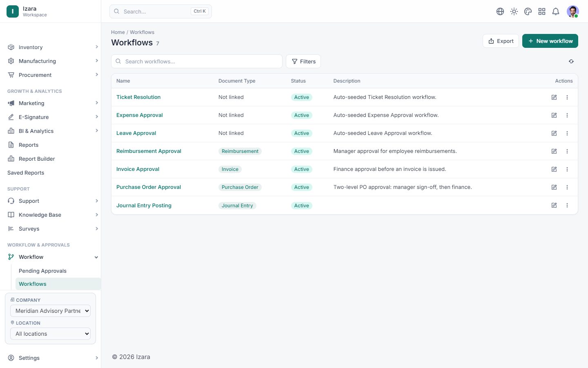
Task: Expand the E-Signature menu chevron
Action: tap(97, 117)
